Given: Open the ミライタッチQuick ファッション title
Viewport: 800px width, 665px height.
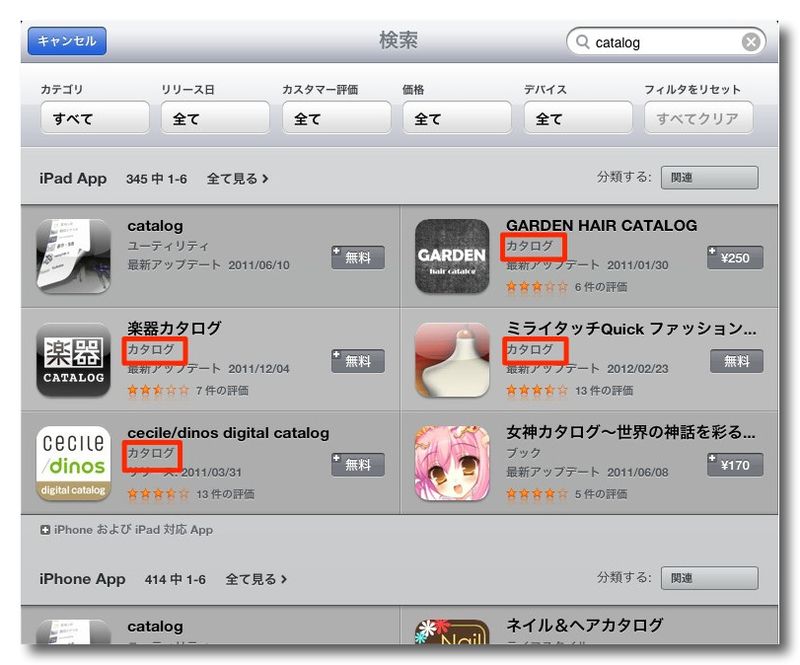Looking at the screenshot, I should [631, 329].
